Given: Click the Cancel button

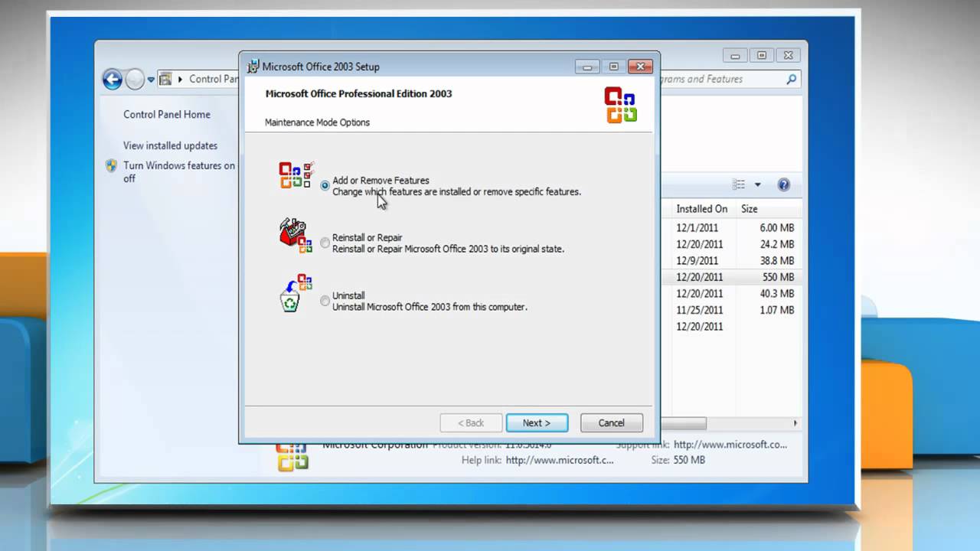Looking at the screenshot, I should [x=611, y=422].
